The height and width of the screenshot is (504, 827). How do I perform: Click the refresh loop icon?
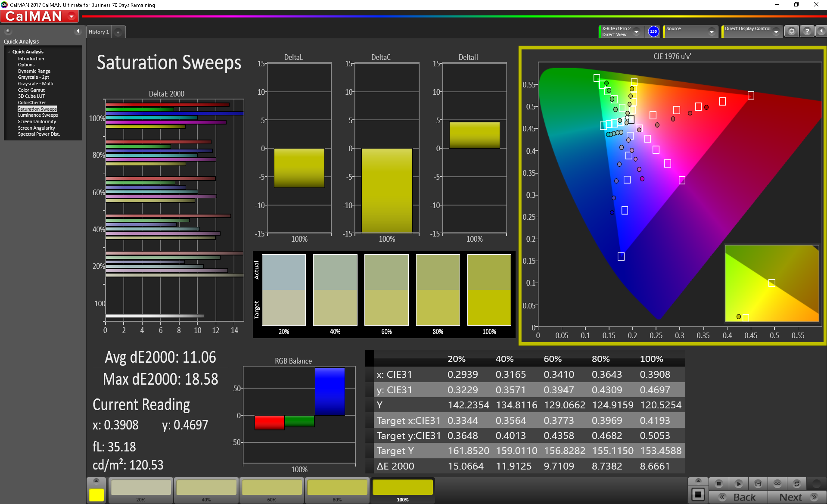(x=797, y=484)
